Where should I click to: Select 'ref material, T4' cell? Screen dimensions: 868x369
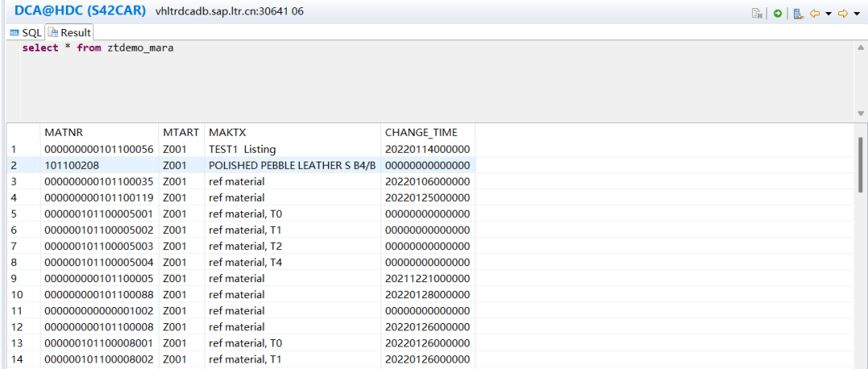[x=293, y=262]
